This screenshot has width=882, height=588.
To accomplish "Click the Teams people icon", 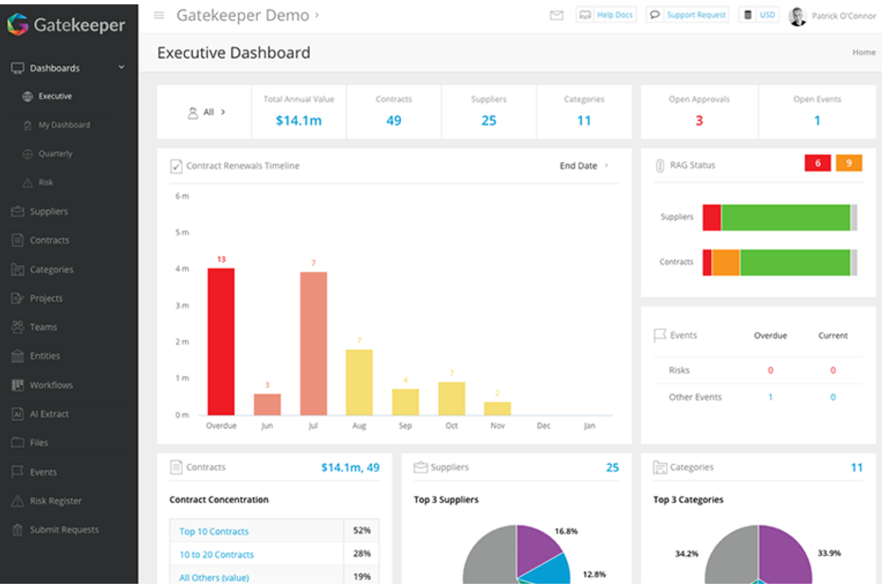I will tap(18, 327).
